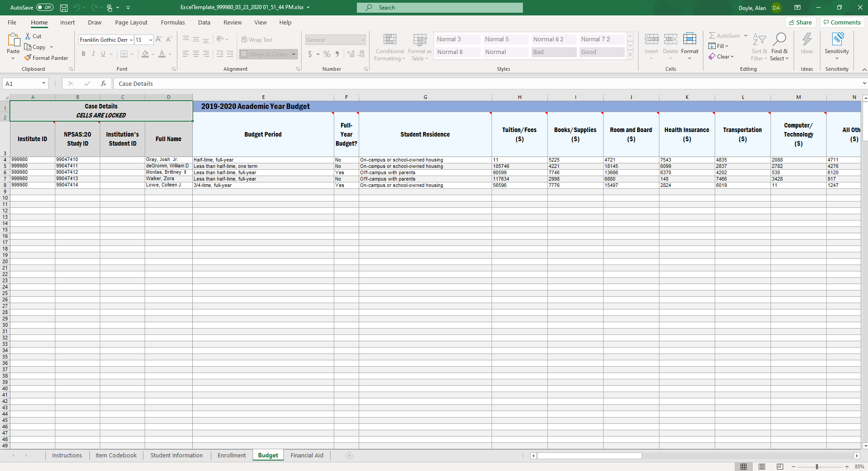Click the Sensitivity icon
This screenshot has width=868, height=471.
click(x=837, y=39)
